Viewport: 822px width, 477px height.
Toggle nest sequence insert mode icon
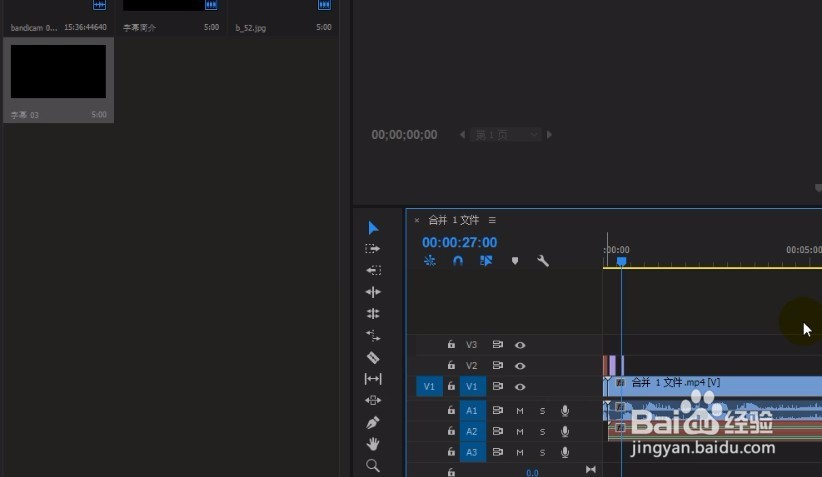(430, 261)
